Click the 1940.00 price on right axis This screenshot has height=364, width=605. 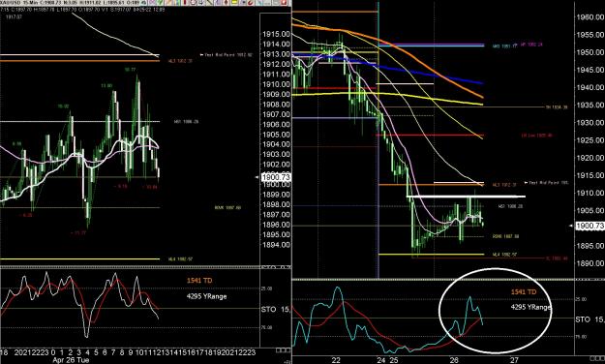point(590,88)
